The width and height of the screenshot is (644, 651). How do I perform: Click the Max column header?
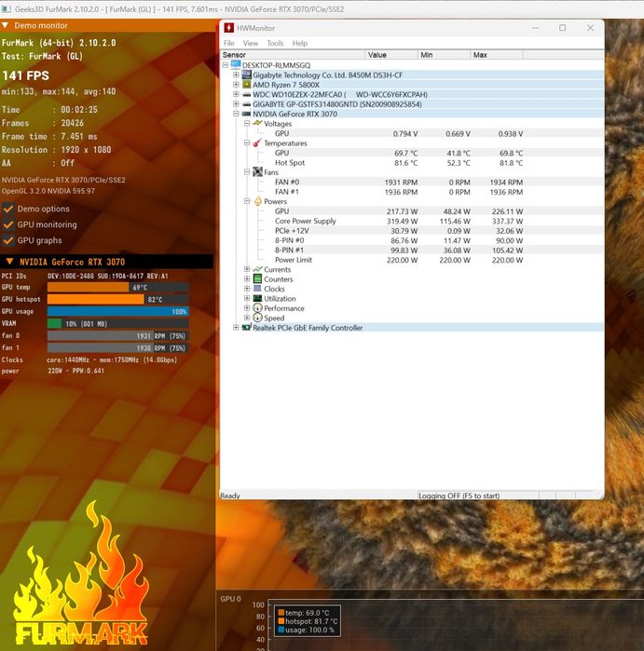point(497,55)
